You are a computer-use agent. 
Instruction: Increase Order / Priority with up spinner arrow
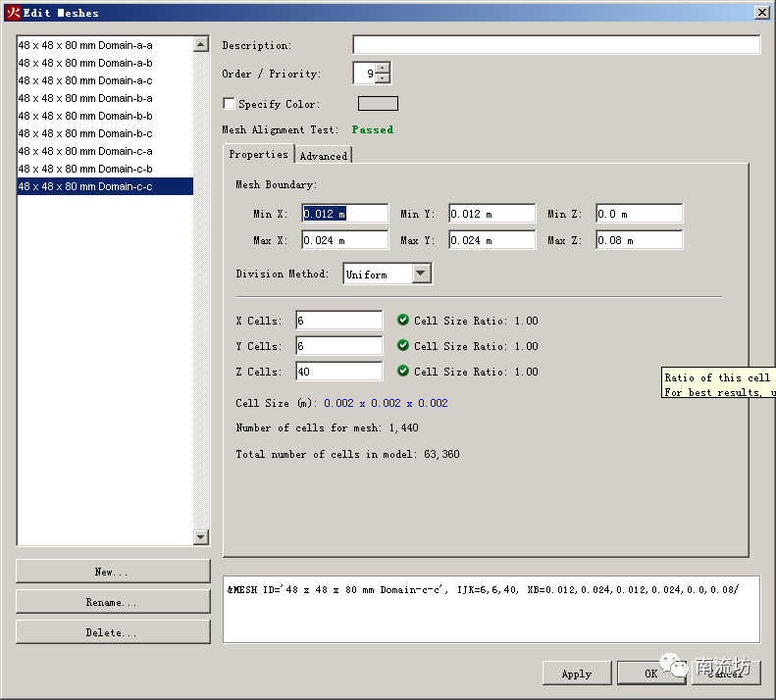[x=382, y=68]
